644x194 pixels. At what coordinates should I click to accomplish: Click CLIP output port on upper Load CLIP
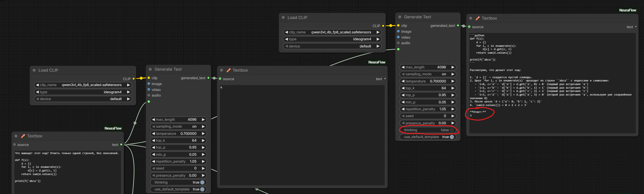click(383, 26)
